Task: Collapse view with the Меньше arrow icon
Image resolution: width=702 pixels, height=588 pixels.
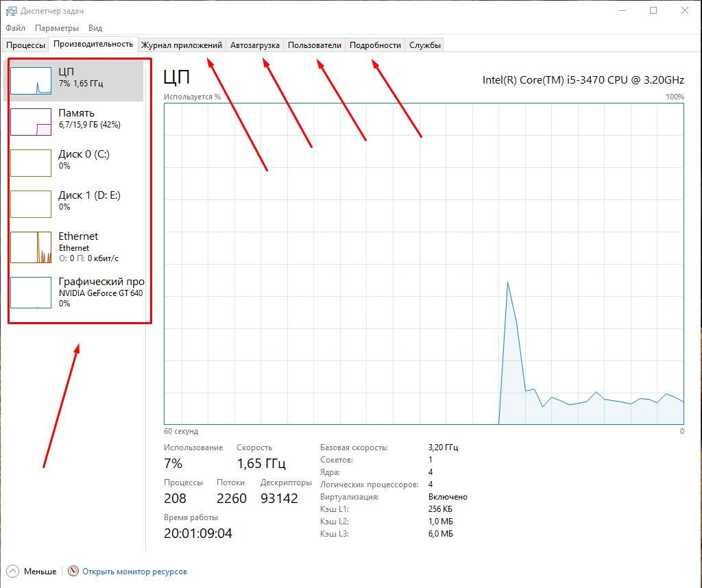Action: coord(12,572)
